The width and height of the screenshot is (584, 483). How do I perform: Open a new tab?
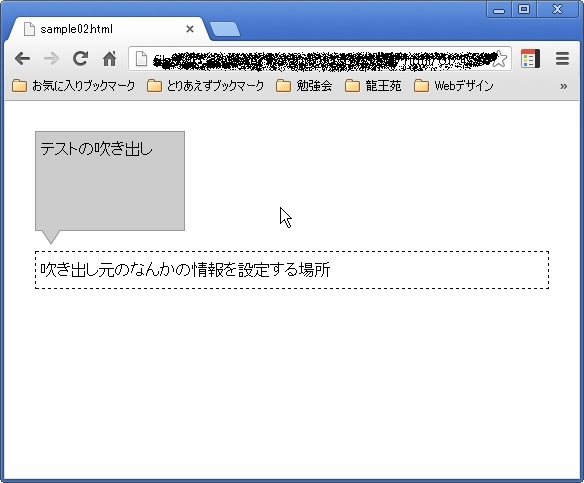tap(225, 29)
